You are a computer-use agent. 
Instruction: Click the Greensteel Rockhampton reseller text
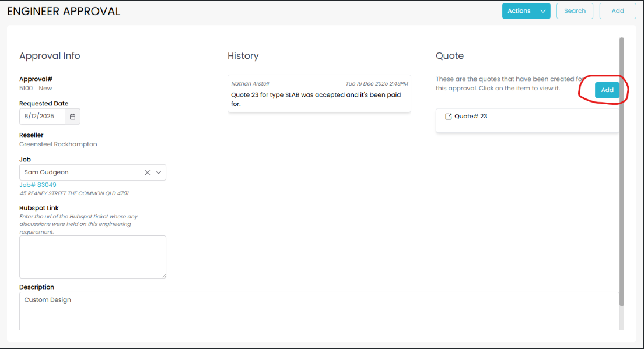pyautogui.click(x=58, y=144)
